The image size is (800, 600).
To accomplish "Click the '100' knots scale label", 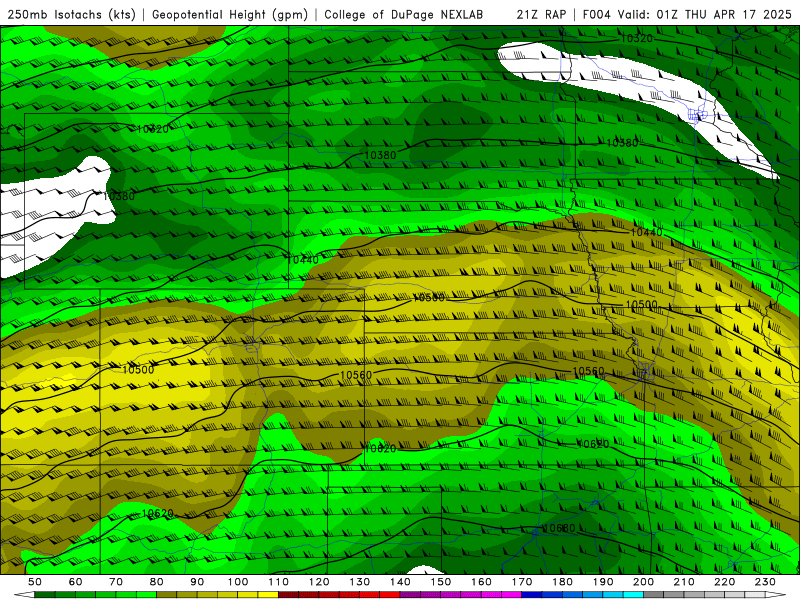I will click(238, 582).
